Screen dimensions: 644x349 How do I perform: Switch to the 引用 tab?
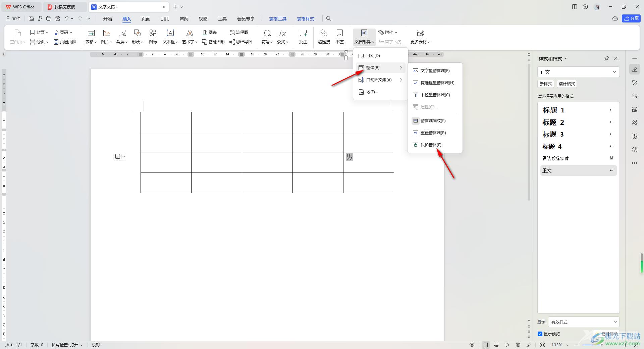(x=165, y=19)
